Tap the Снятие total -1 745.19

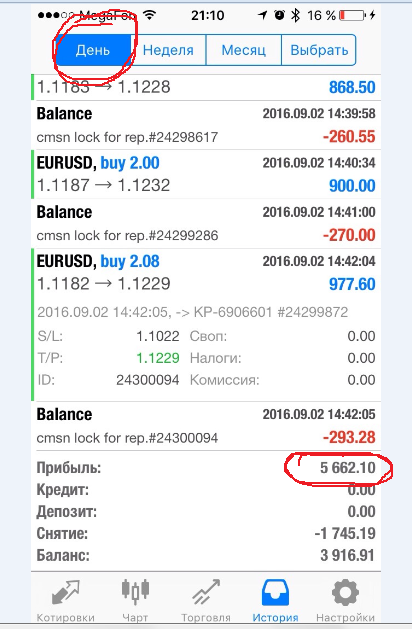(345, 534)
